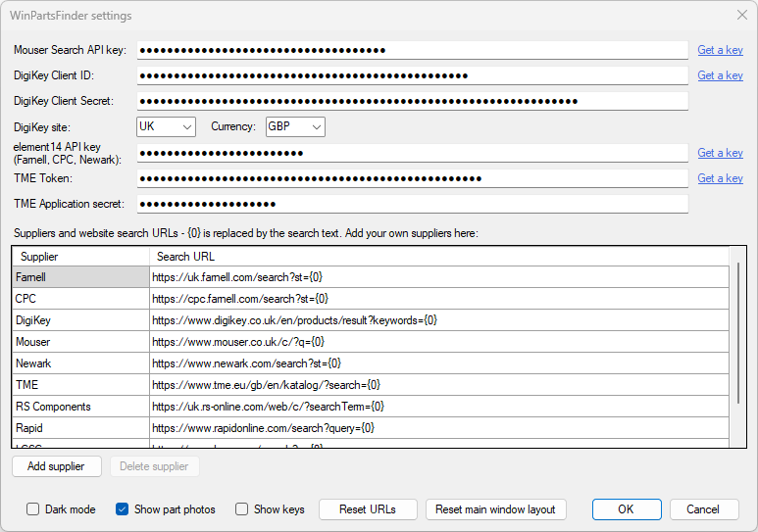
Task: Click the Add supplier button
Action: [57, 466]
